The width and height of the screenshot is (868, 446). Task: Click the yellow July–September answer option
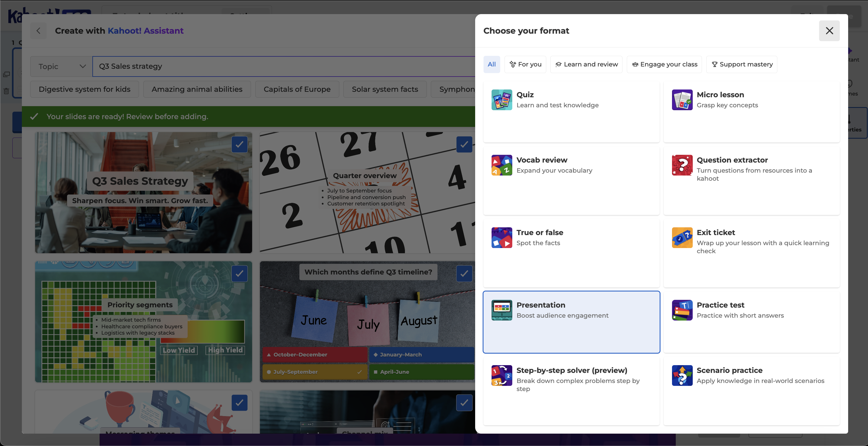click(x=315, y=372)
